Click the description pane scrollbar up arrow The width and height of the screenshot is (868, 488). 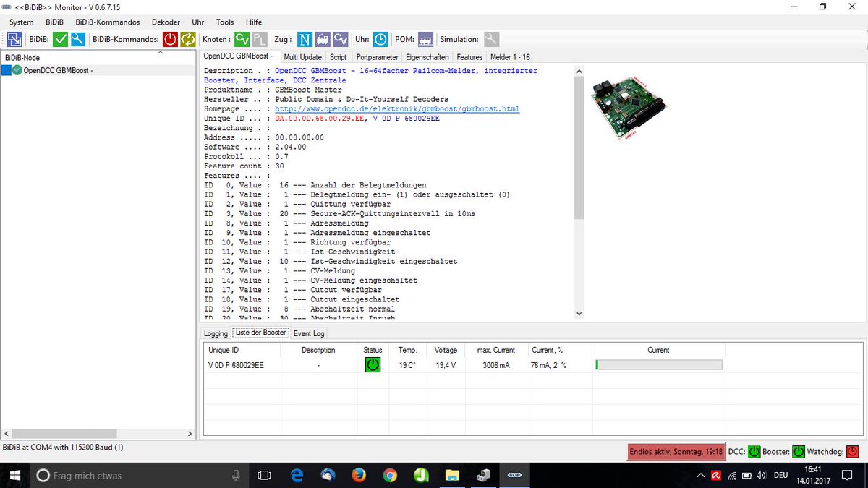click(x=579, y=70)
